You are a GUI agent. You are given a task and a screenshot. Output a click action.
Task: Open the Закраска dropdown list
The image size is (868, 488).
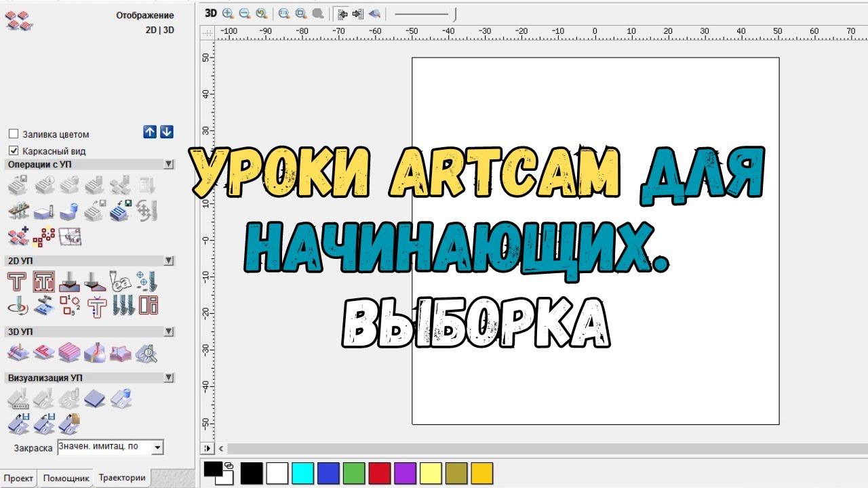click(x=157, y=447)
